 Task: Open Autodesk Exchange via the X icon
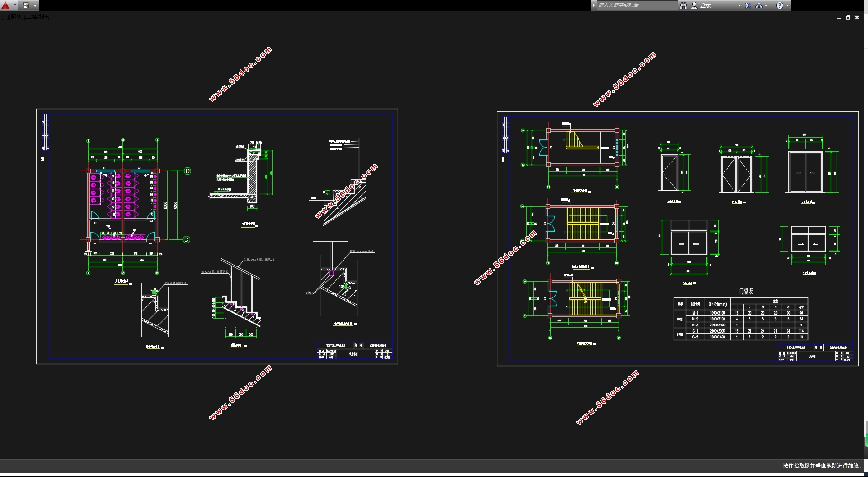pyautogui.click(x=748, y=5)
